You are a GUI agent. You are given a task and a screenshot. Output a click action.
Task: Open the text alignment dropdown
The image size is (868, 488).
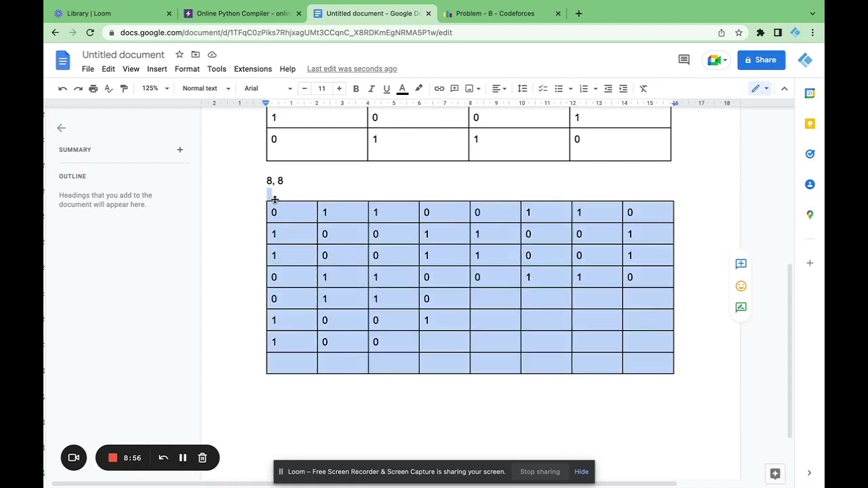click(499, 89)
